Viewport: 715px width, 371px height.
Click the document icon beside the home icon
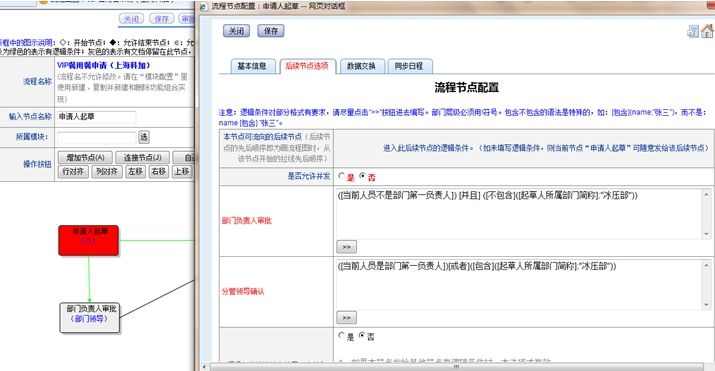[693, 31]
